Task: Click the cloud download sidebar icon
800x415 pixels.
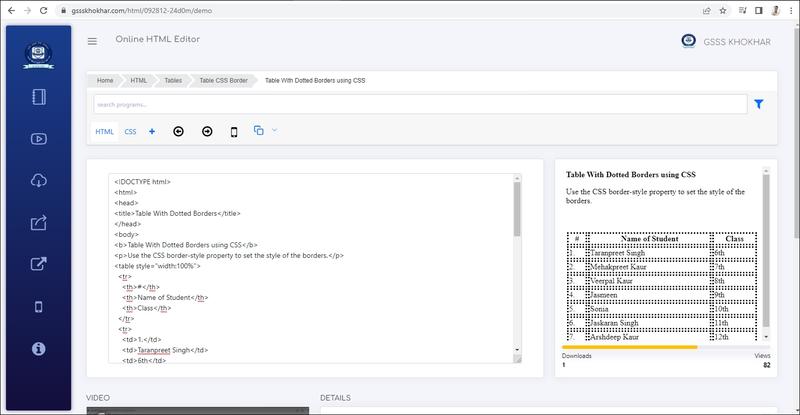Action: pos(39,181)
